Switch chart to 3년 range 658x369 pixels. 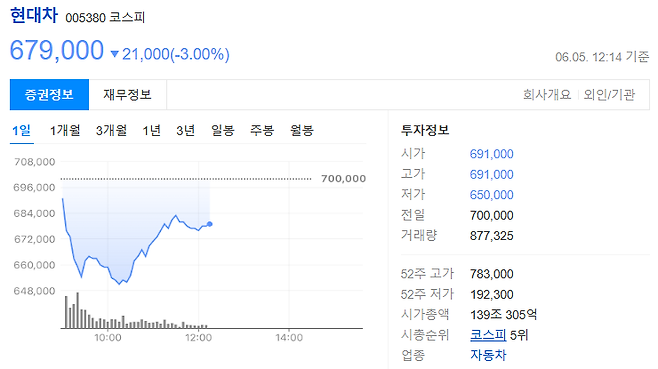coord(185,131)
